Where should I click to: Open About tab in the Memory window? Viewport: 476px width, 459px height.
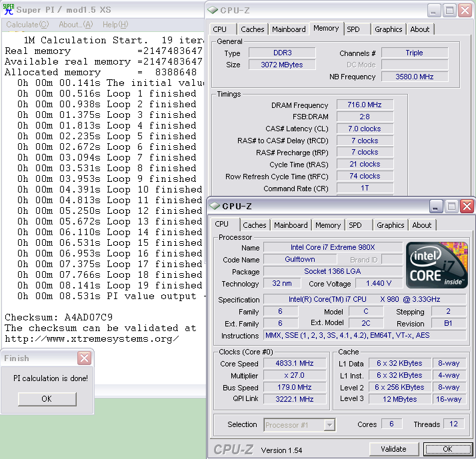[x=420, y=29]
